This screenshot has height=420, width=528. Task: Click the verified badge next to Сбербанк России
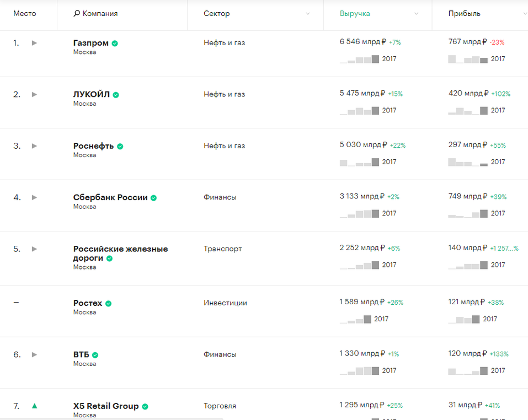pyautogui.click(x=154, y=198)
